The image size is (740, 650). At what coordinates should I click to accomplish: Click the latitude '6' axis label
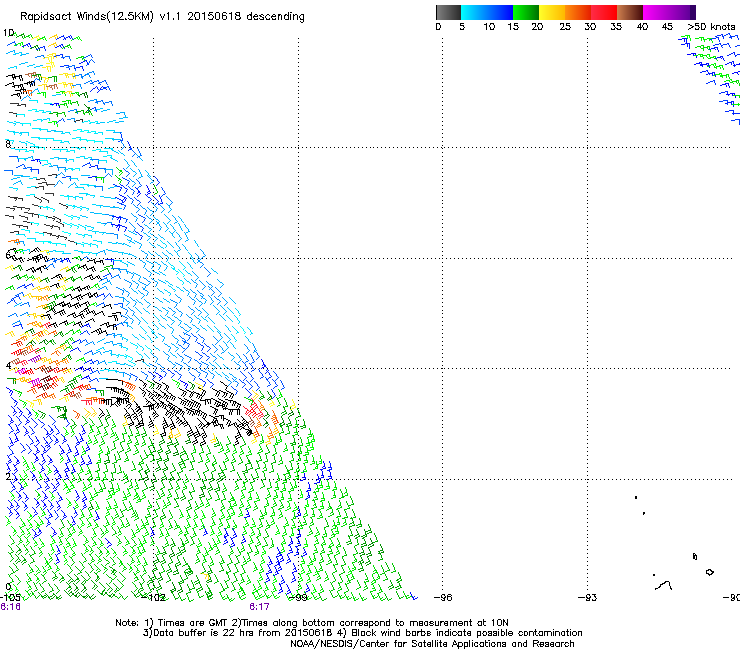tap(8, 255)
